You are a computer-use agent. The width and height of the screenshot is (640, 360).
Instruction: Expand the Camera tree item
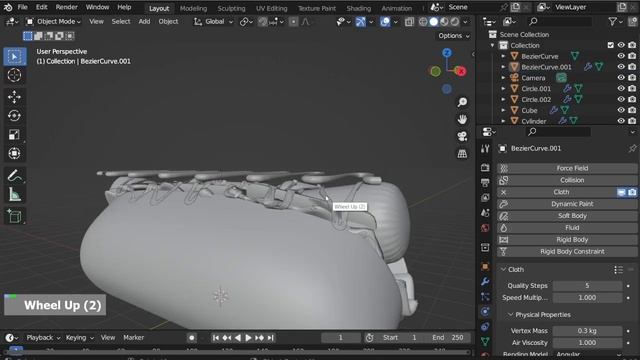tap(503, 78)
